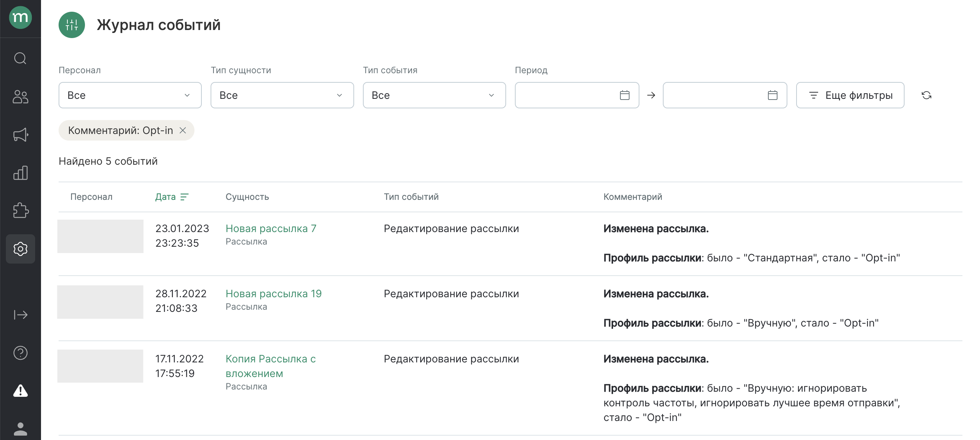Click 'Найдено 5 событий' result count
This screenshot has width=980, height=440.
108,161
